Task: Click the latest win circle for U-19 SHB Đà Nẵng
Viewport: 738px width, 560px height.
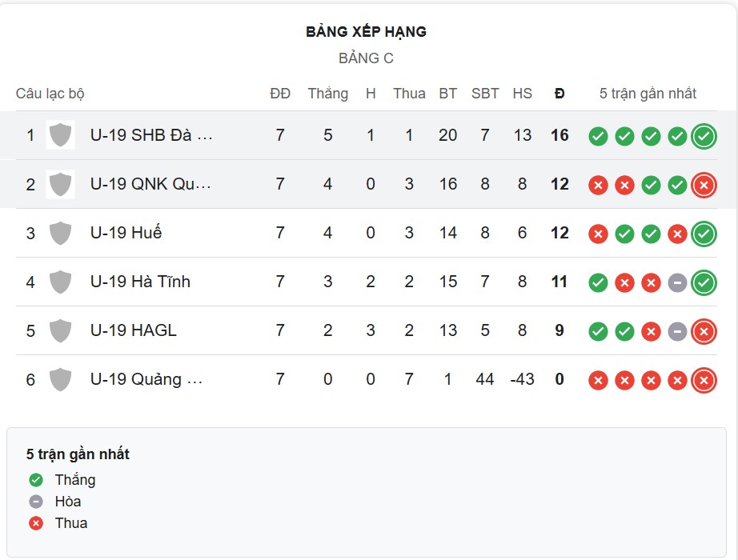Action: pyautogui.click(x=704, y=135)
